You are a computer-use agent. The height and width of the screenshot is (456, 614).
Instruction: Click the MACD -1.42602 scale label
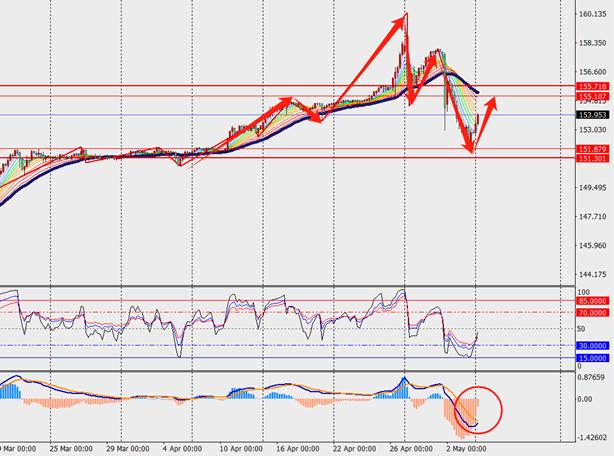coord(593,437)
